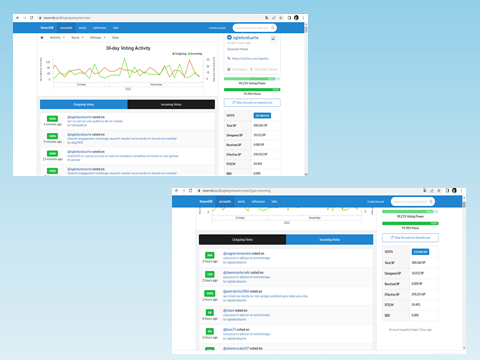Click the back arrow in the bottom browser window
This screenshot has height=360, width=480.
[177, 191]
